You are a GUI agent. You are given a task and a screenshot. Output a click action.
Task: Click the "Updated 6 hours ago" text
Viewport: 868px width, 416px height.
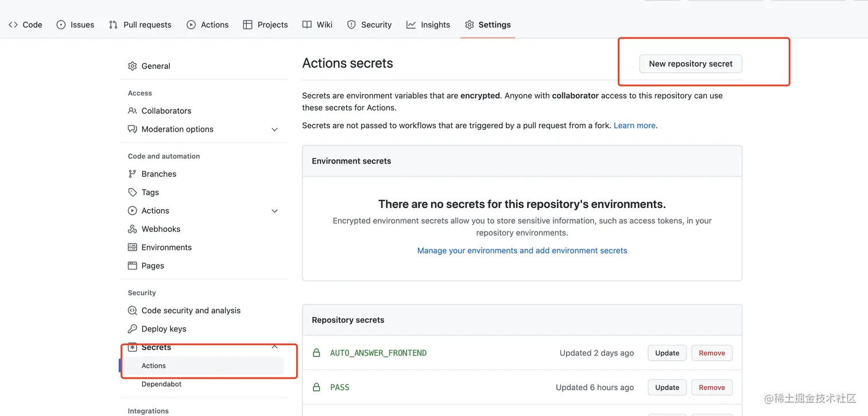click(595, 387)
